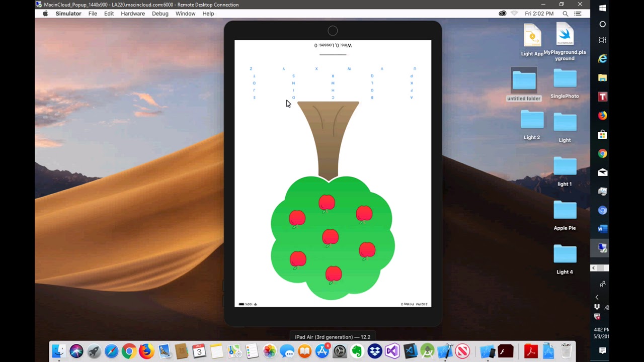The image size is (644, 362).
Task: Open Google Chrome in the Mac dock
Action: coord(129,351)
